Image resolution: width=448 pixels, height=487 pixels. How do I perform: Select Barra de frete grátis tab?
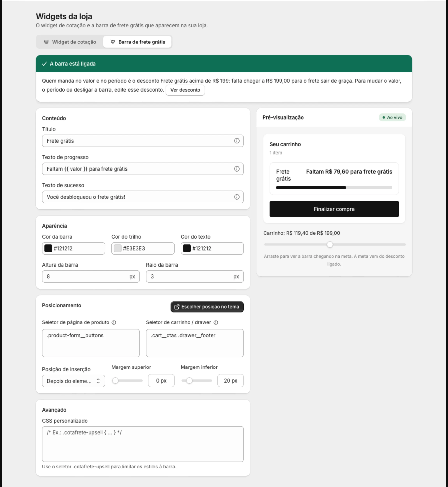(x=138, y=42)
